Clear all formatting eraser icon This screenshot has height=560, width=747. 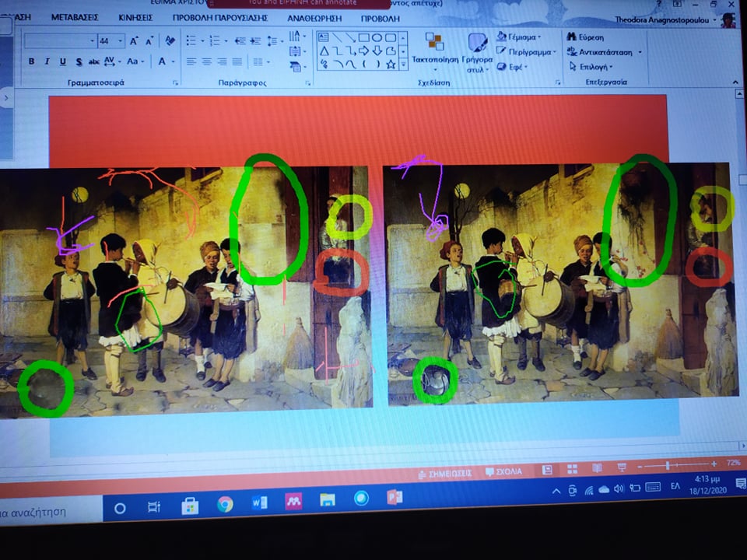tap(170, 40)
